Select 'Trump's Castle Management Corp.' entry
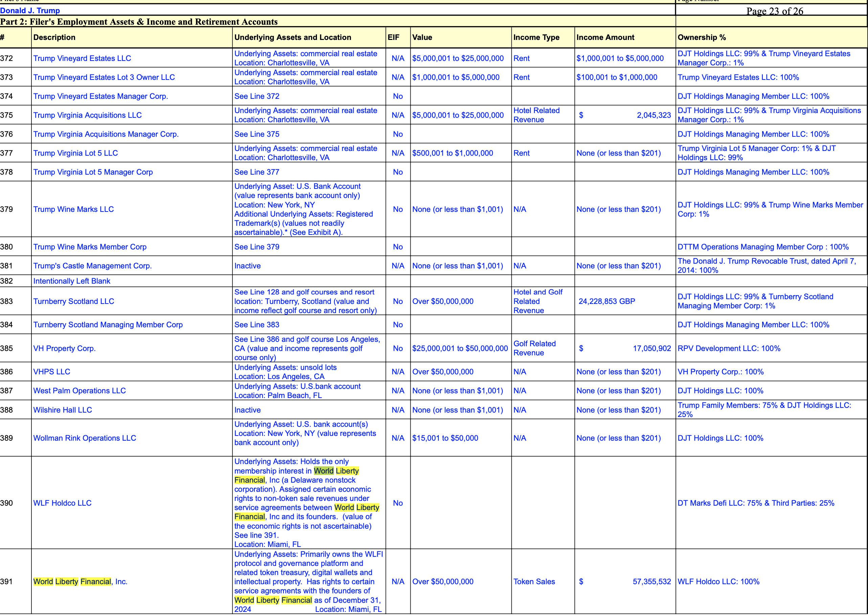The width and height of the screenshot is (868, 616). tap(92, 266)
